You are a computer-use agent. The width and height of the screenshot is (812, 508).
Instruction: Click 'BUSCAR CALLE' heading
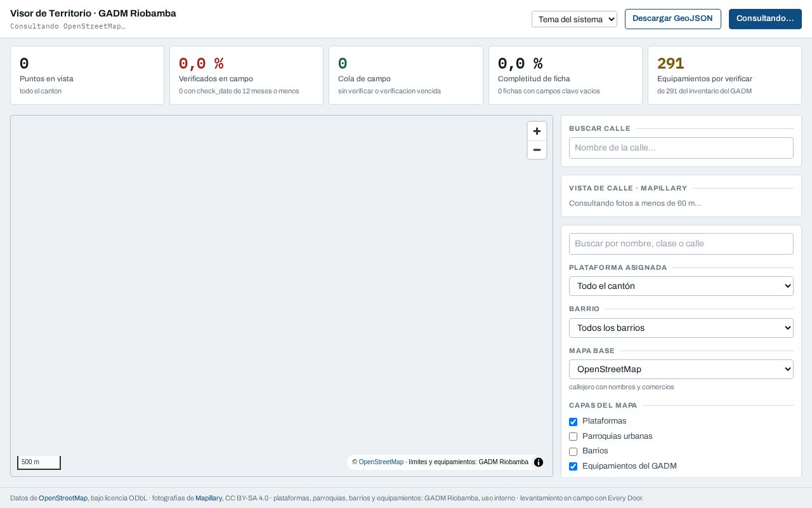(599, 129)
